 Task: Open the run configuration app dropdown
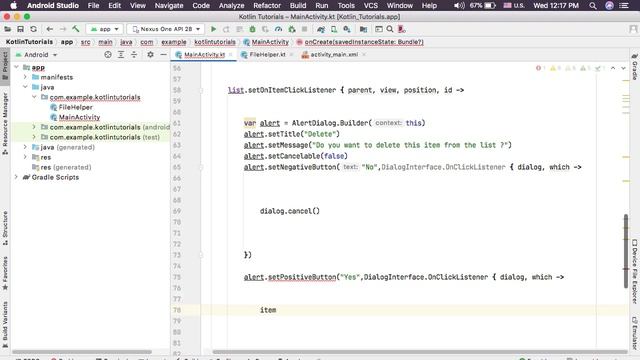click(x=104, y=29)
